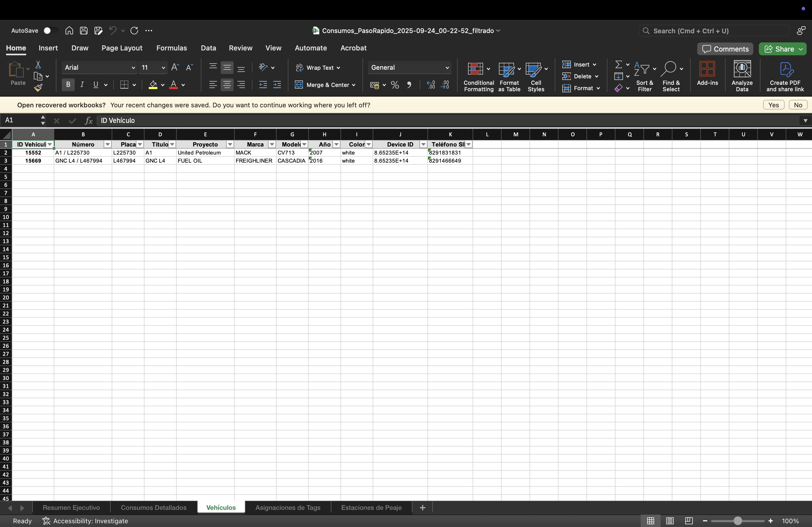Screen dimensions: 812x527
Task: Switch to the Formulas ribbon tab
Action: 172,48
